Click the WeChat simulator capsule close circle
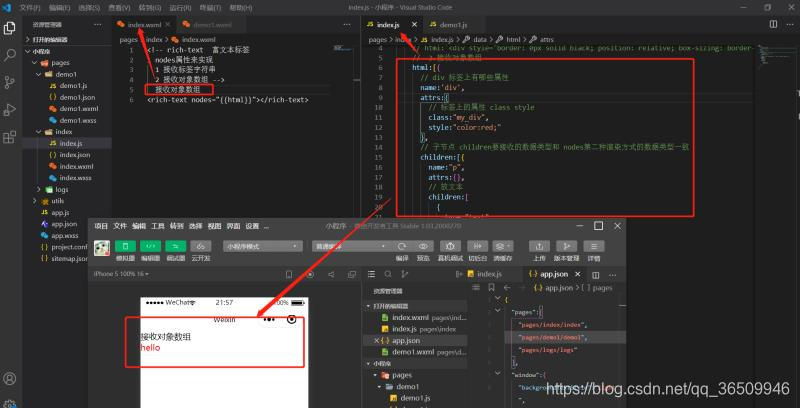The image size is (800, 408). pos(292,320)
